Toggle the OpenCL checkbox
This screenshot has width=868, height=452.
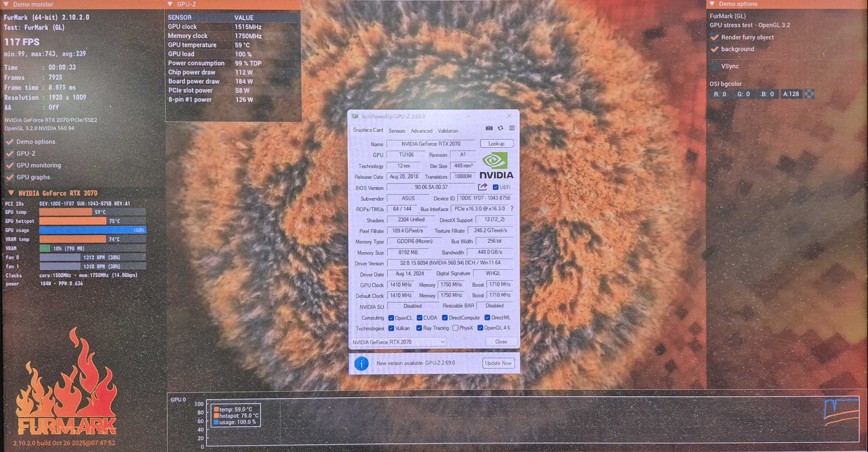pos(390,318)
